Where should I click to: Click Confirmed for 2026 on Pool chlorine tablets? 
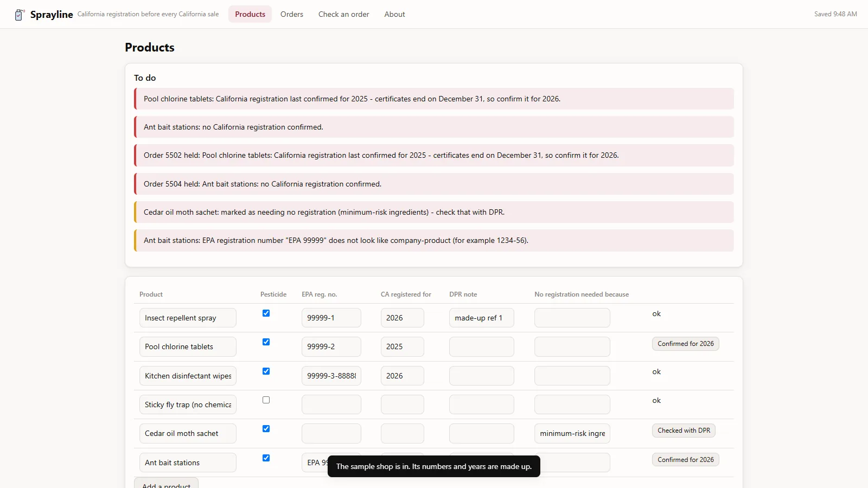[686, 344]
